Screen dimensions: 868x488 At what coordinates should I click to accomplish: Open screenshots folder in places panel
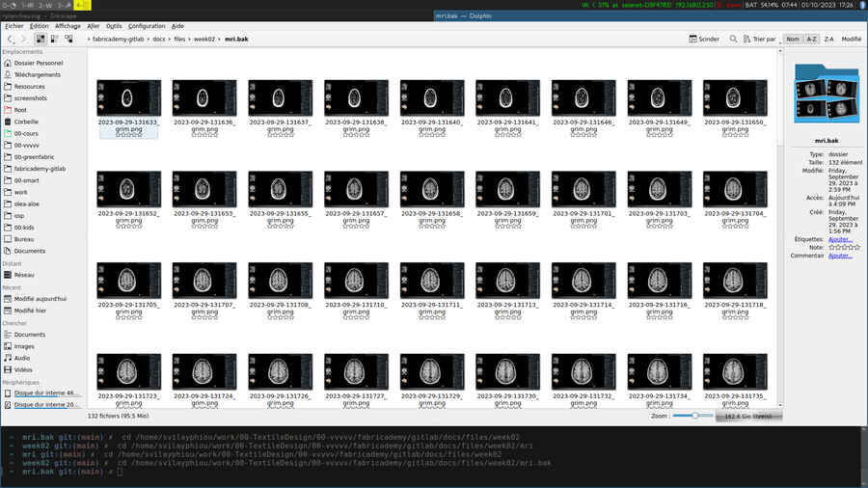[x=31, y=98]
